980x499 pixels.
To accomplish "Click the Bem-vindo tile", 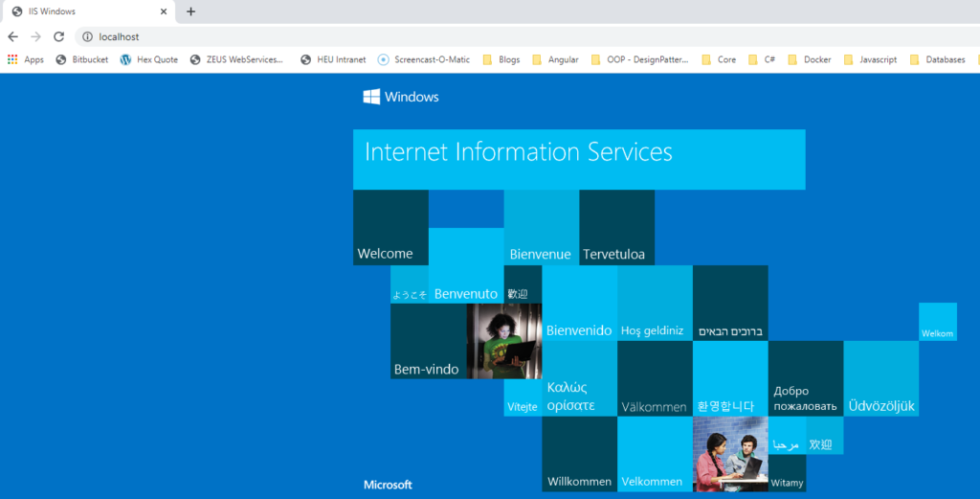I will (428, 341).
